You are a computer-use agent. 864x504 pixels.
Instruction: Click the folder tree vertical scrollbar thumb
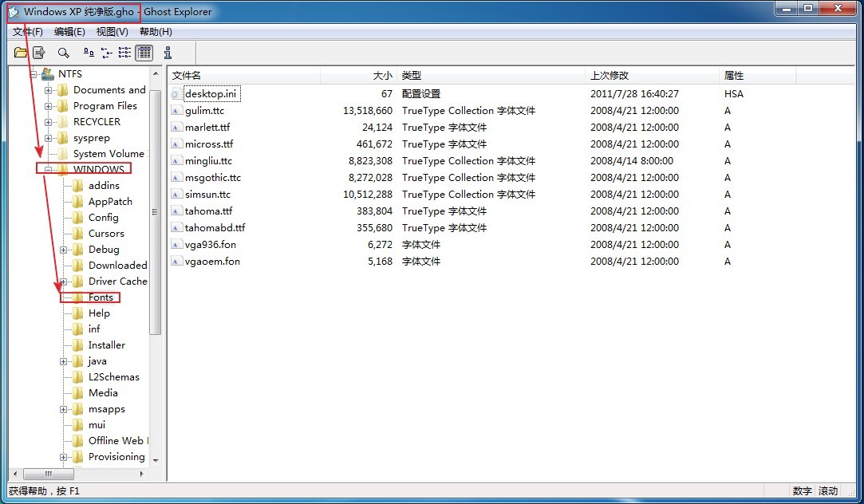tap(156, 212)
